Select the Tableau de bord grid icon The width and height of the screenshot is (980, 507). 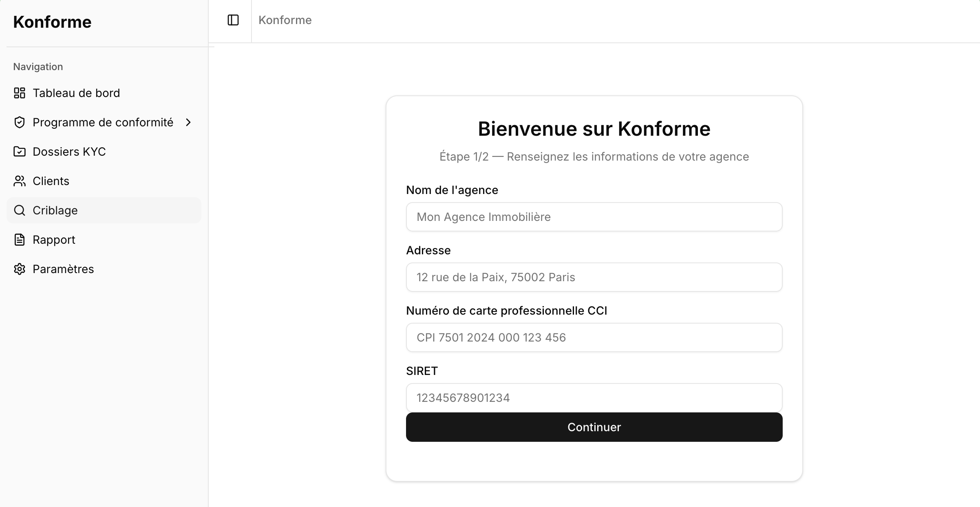pos(20,93)
